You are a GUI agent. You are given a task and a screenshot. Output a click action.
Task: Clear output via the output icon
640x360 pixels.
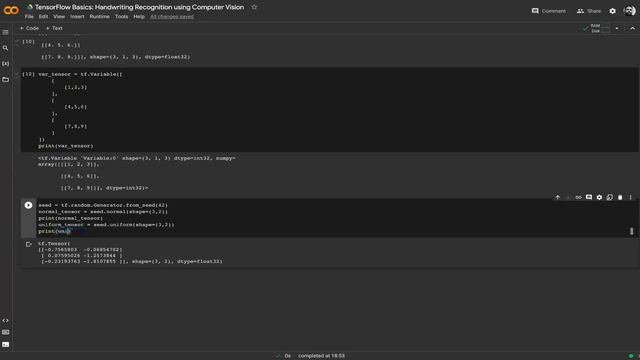pos(29,244)
